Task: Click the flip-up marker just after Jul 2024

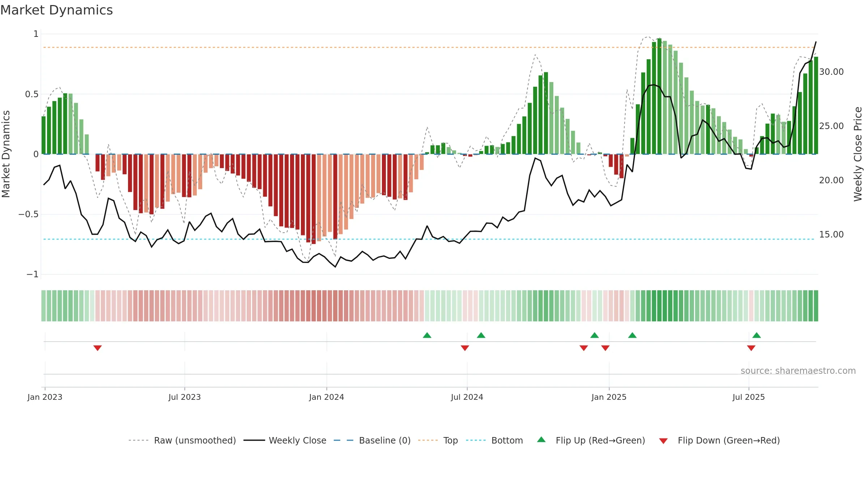Action: pyautogui.click(x=481, y=335)
